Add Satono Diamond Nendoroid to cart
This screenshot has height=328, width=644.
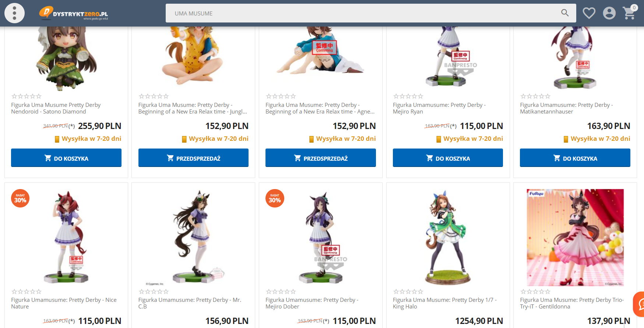tap(66, 158)
